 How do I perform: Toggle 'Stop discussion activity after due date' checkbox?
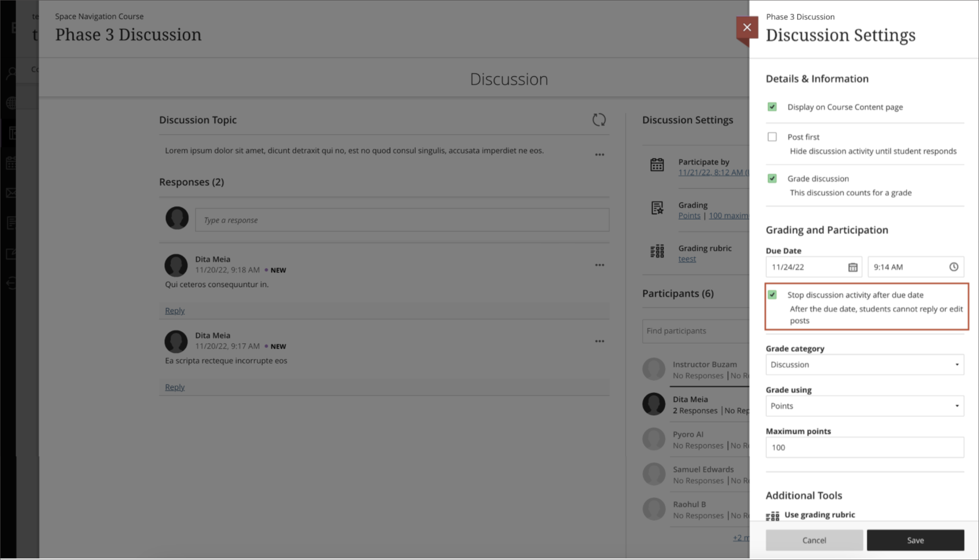[773, 295]
